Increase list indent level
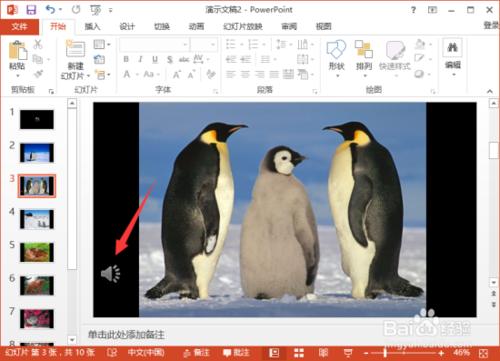Image resolution: width=500 pixels, height=361 pixels. coord(245,59)
